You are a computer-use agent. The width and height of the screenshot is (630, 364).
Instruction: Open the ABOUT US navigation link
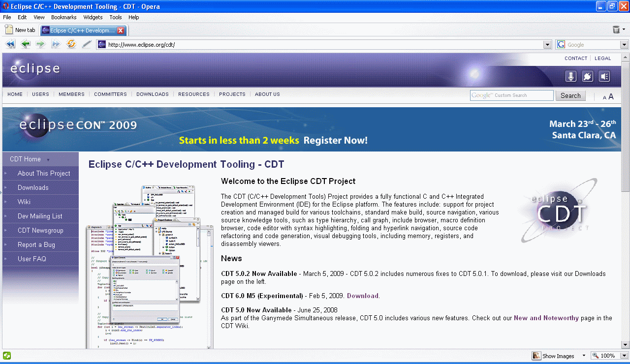point(267,94)
